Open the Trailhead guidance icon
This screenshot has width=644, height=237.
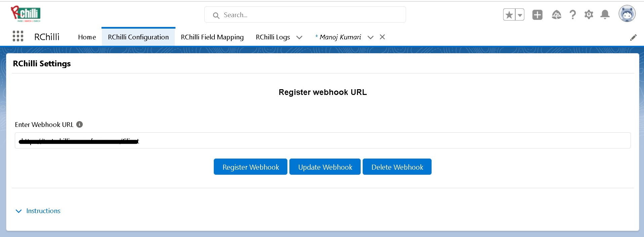pos(556,15)
